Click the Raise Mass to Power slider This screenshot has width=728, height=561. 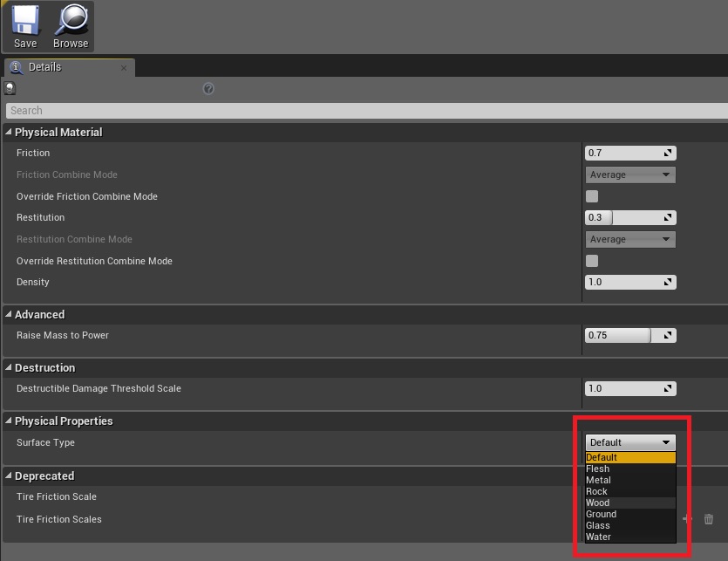click(621, 335)
